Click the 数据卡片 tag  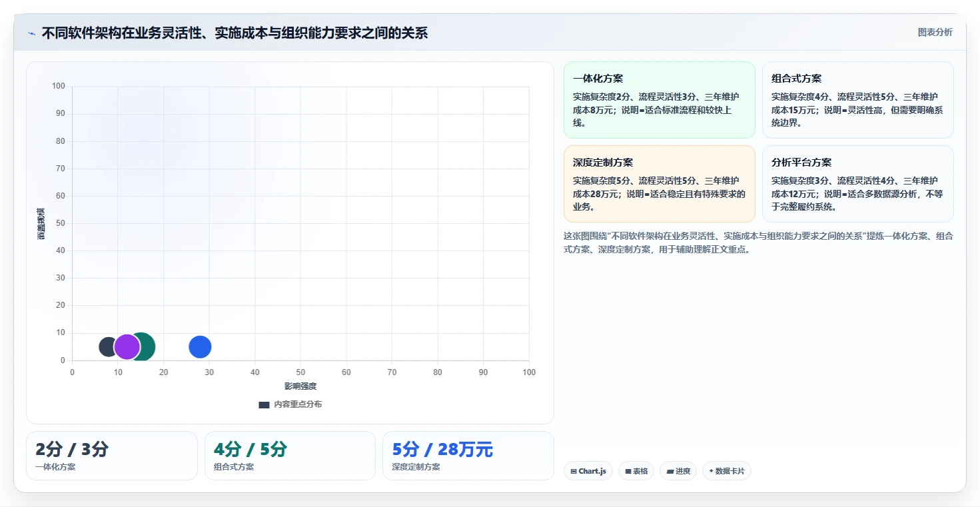pos(727,471)
